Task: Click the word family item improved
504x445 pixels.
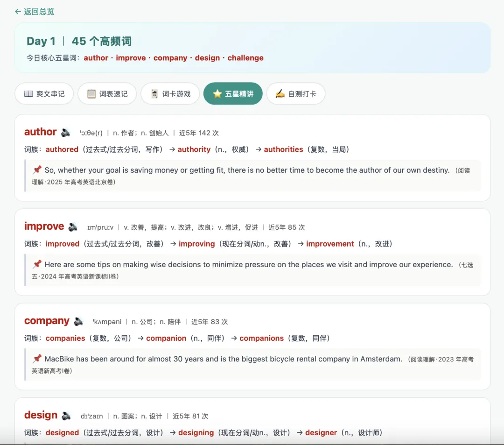Action: 63,244
